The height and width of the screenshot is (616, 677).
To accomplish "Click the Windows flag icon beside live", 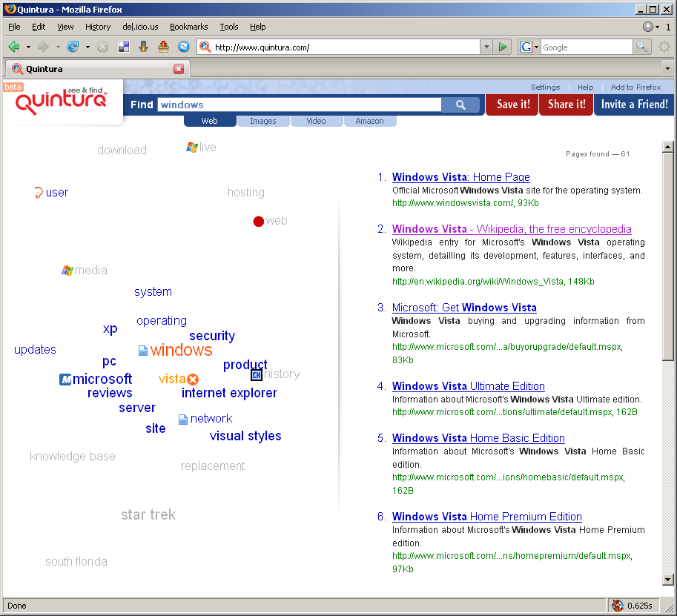I will (192, 148).
